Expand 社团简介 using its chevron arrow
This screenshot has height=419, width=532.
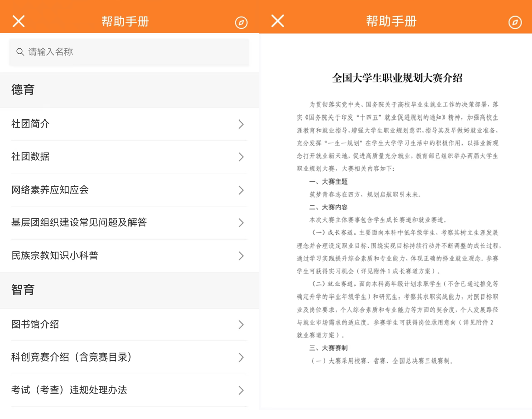pyautogui.click(x=241, y=124)
